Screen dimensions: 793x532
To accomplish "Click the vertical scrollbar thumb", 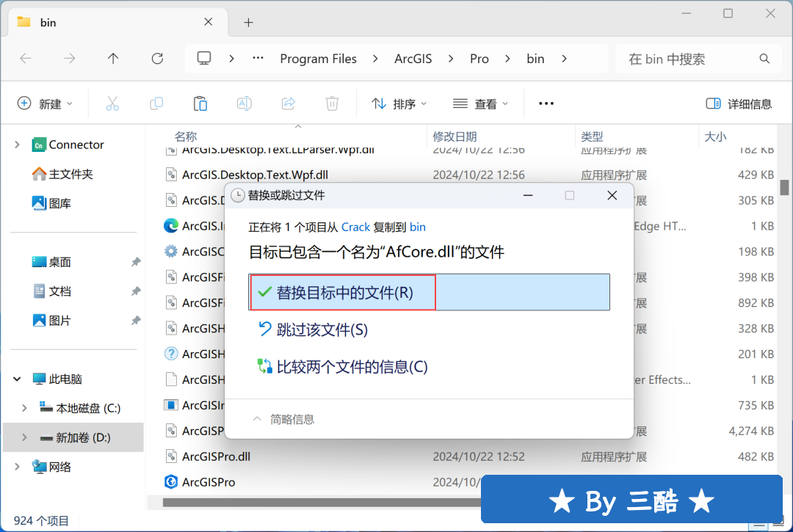I will click(x=784, y=187).
